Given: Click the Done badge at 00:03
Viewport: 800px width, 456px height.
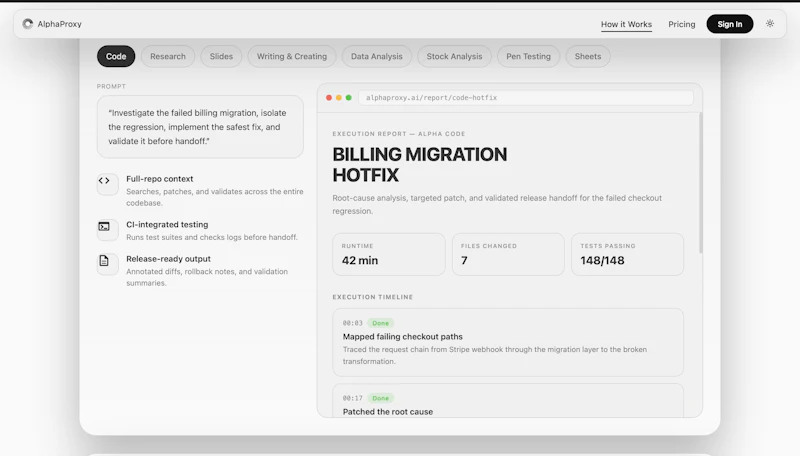Looking at the screenshot, I should point(381,323).
